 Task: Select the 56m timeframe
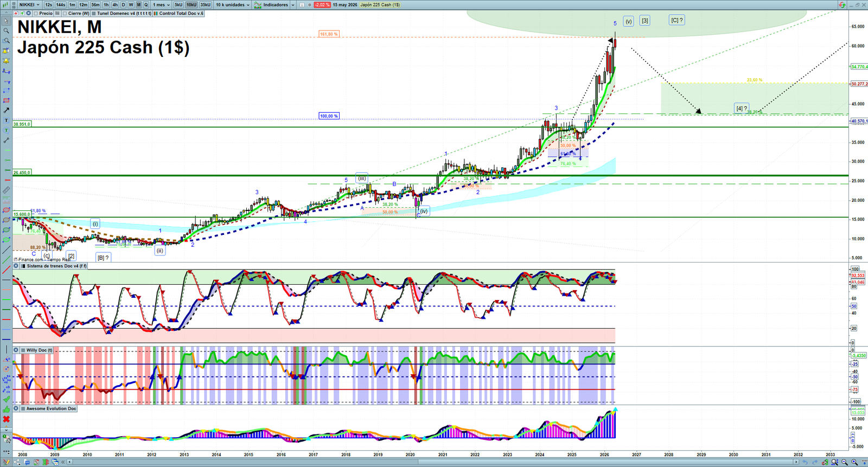point(95,5)
